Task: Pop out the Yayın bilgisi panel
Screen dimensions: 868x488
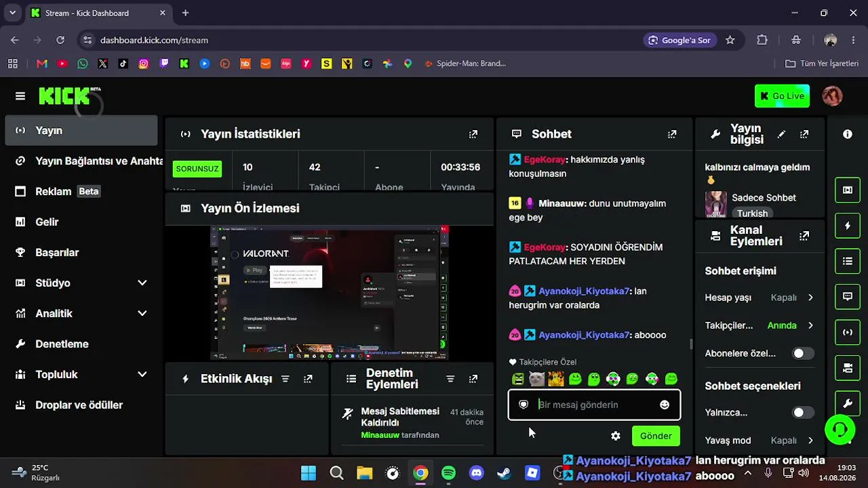Action: coord(804,134)
